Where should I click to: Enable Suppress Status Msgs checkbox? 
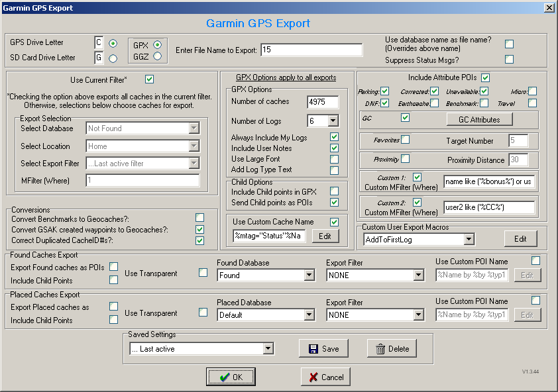(509, 59)
